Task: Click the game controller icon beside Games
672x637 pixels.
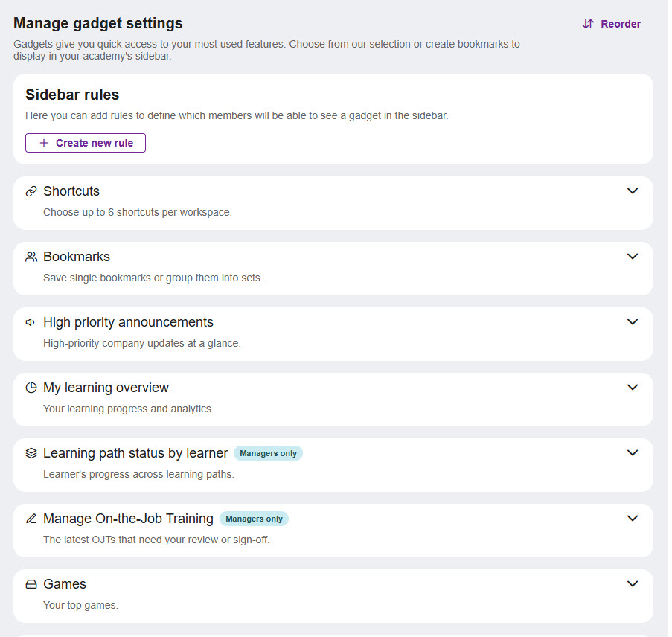Action: tap(31, 584)
